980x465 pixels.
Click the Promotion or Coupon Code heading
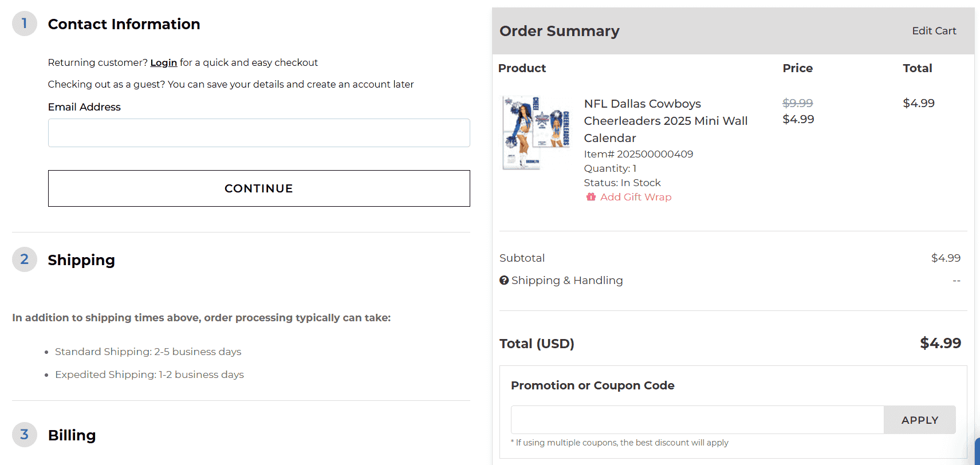[592, 385]
